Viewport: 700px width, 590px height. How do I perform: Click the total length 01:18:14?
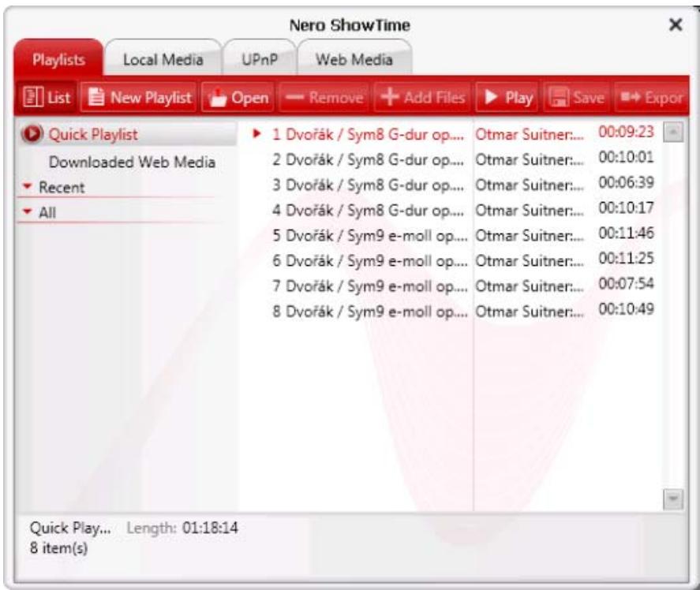[x=210, y=528]
